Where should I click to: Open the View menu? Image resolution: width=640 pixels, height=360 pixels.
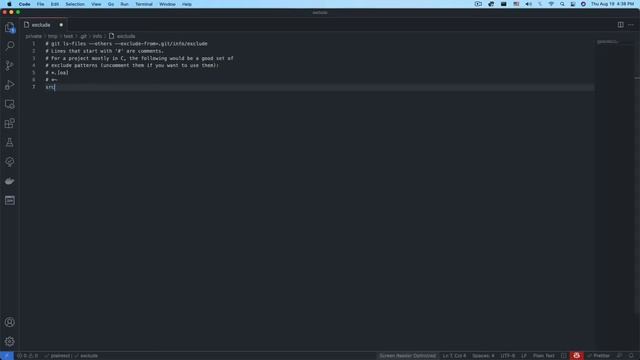point(96,4)
